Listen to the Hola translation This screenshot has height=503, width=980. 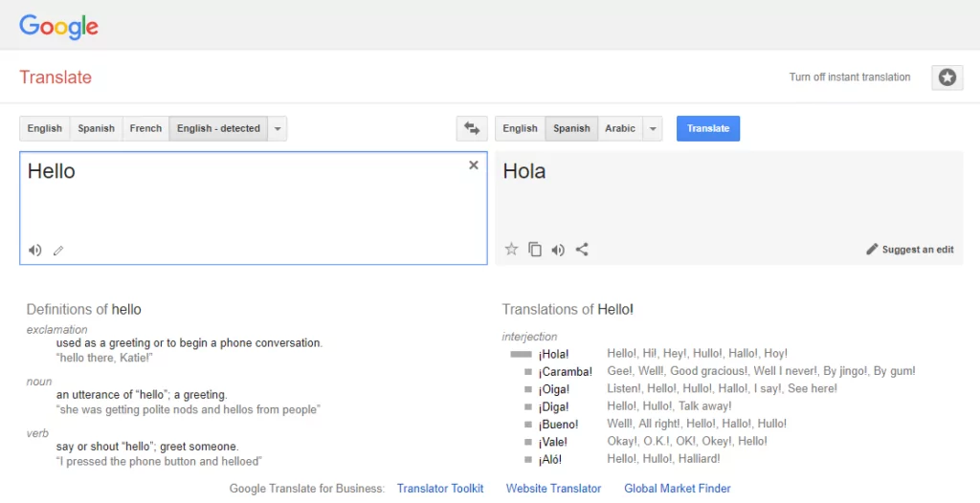tap(558, 250)
